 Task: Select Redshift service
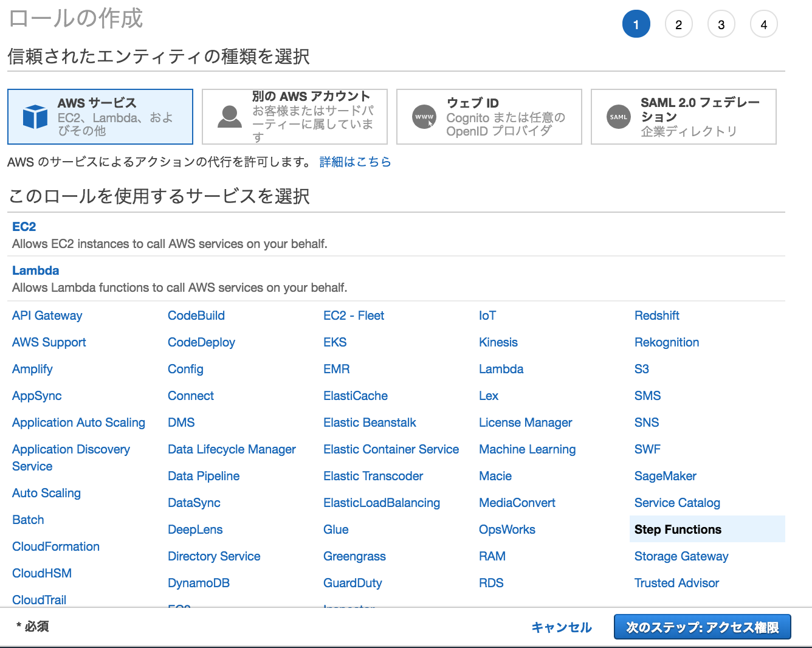657,315
